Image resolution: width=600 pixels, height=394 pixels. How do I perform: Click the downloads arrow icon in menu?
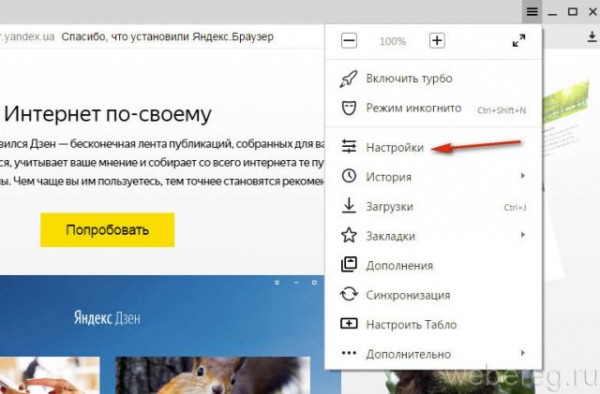(349, 206)
